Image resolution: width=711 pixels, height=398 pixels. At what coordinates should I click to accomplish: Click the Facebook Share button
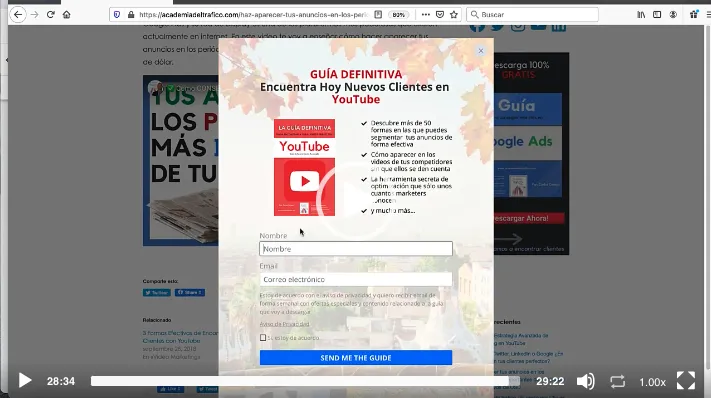[x=190, y=292]
